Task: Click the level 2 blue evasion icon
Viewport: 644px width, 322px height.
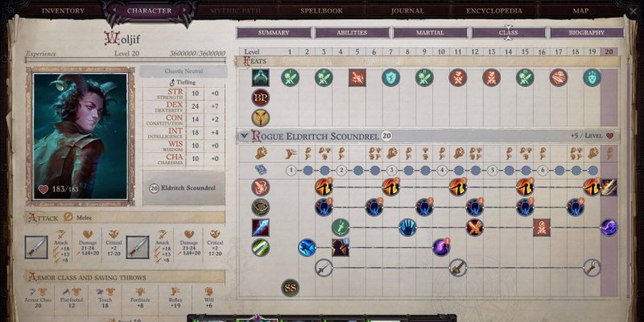Action: click(x=308, y=247)
